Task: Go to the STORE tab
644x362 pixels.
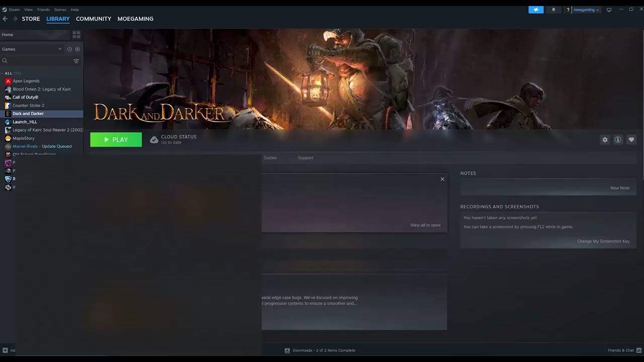Action: point(31,19)
